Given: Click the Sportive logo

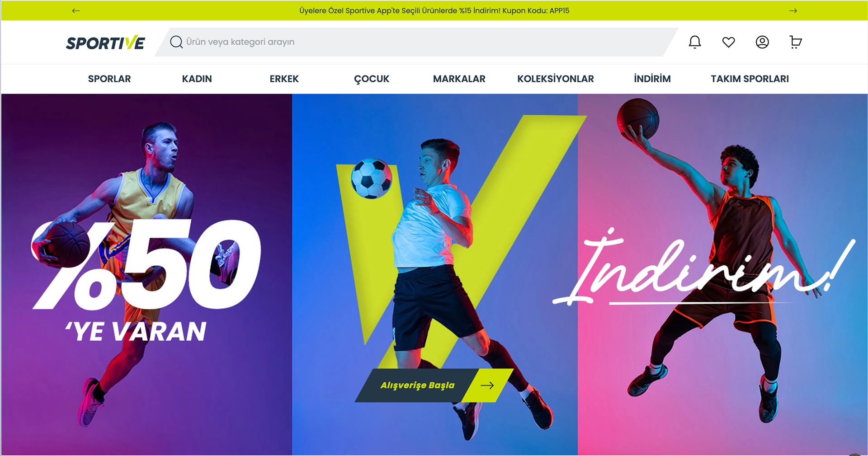Looking at the screenshot, I should coord(105,43).
